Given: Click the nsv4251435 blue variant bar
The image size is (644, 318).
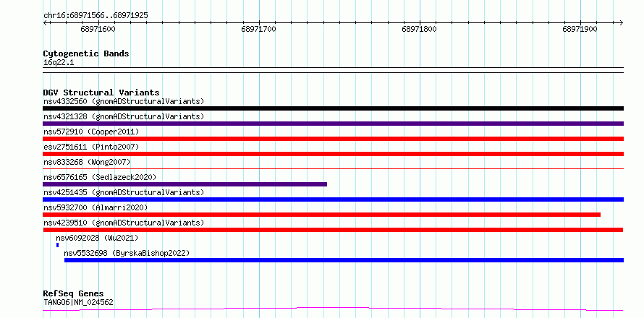Looking at the screenshot, I should [333, 199].
